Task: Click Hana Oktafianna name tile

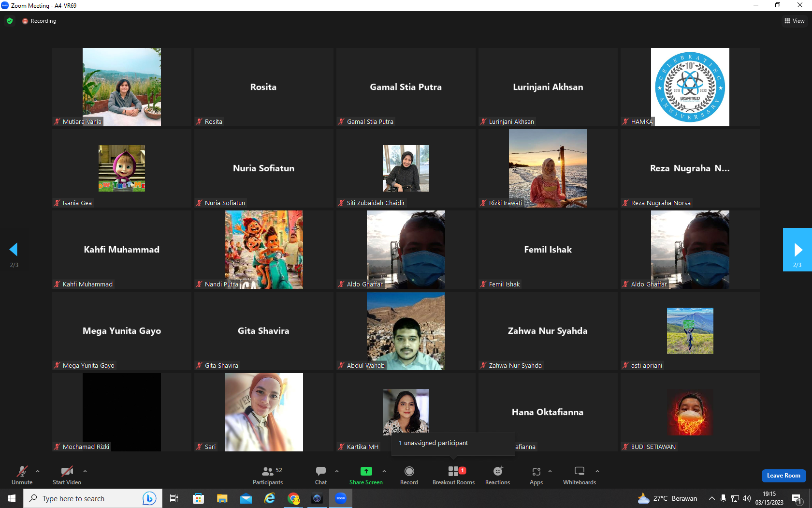Action: (x=548, y=412)
